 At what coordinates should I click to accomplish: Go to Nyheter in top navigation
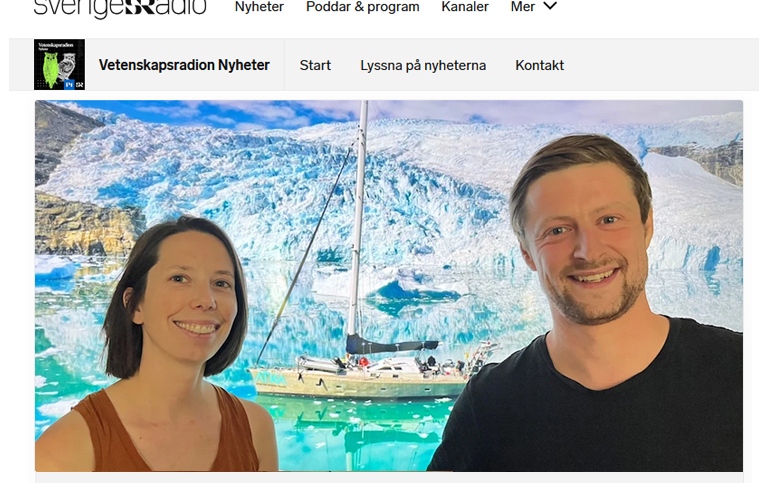tap(259, 7)
